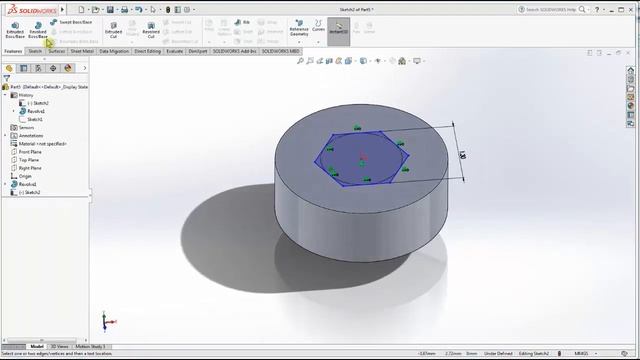Open the Apply Scene house icon
Image resolution: width=640 pixels, height=360 pixels.
(x=402, y=61)
